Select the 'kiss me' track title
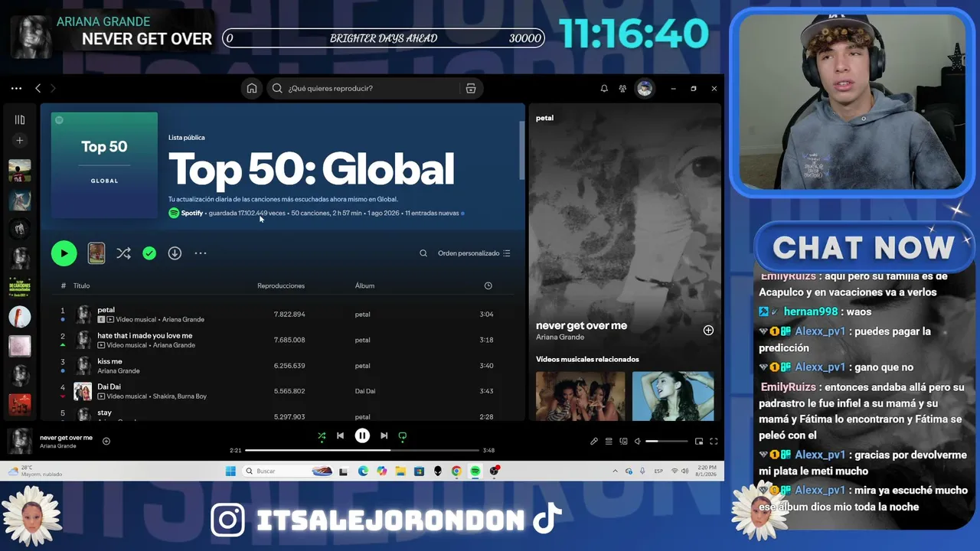 point(109,361)
